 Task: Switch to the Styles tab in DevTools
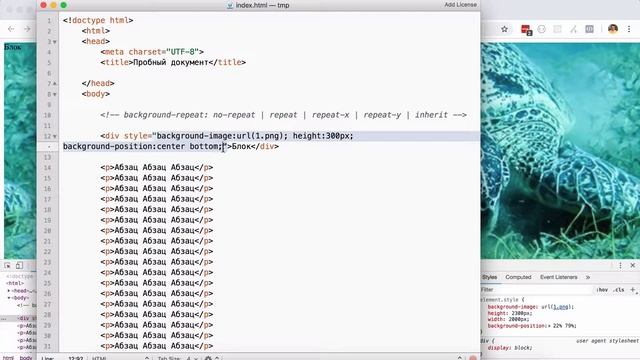click(x=489, y=277)
